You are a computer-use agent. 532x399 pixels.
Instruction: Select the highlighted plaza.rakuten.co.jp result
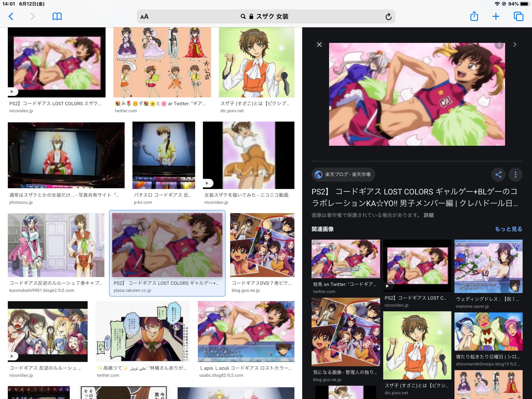[167, 253]
